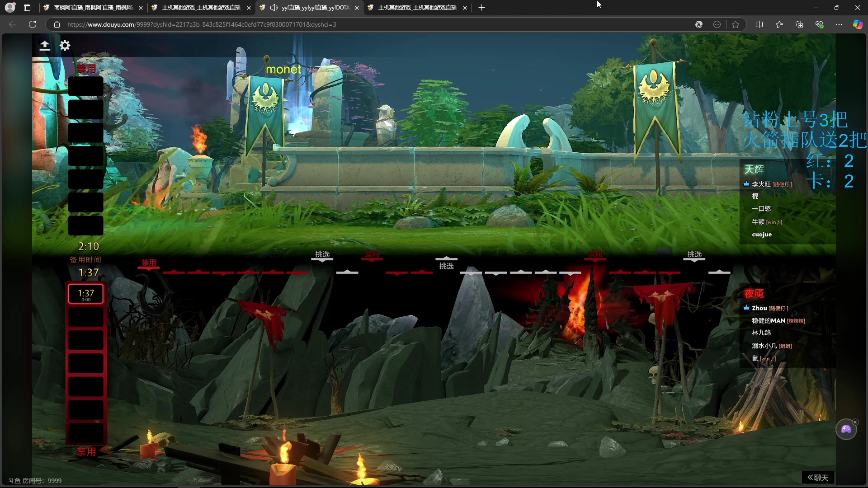Click the 挑选 marker below the timeline line
The width and height of the screenshot is (868, 488).
(447, 266)
